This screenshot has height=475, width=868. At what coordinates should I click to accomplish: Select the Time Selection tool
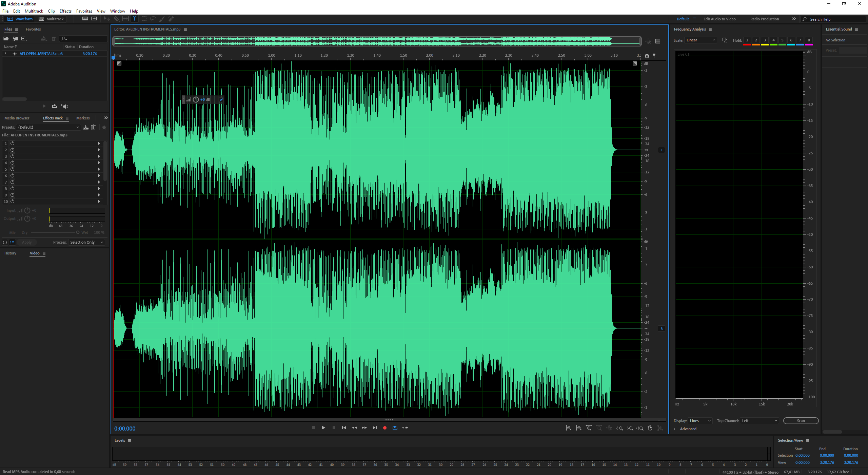(x=134, y=19)
